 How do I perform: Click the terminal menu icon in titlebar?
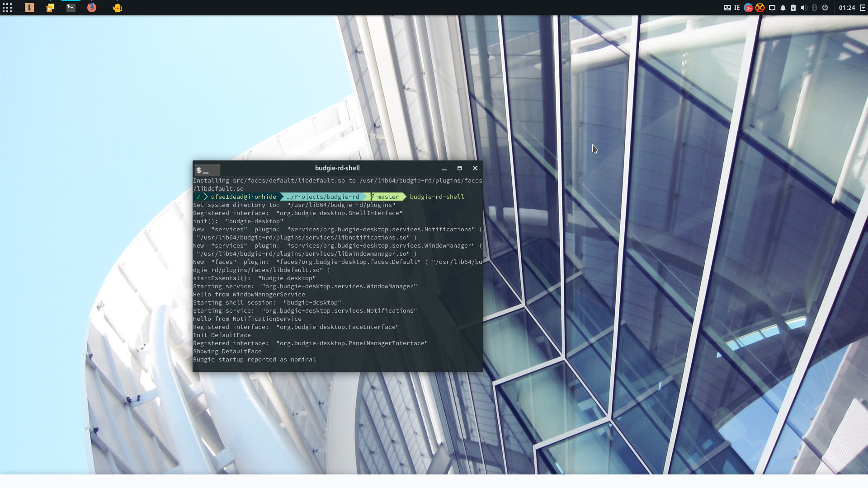(x=208, y=170)
